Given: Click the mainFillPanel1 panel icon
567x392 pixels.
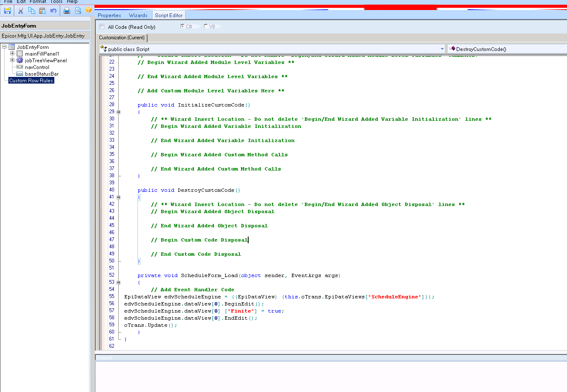Looking at the screenshot, I should 20,54.
